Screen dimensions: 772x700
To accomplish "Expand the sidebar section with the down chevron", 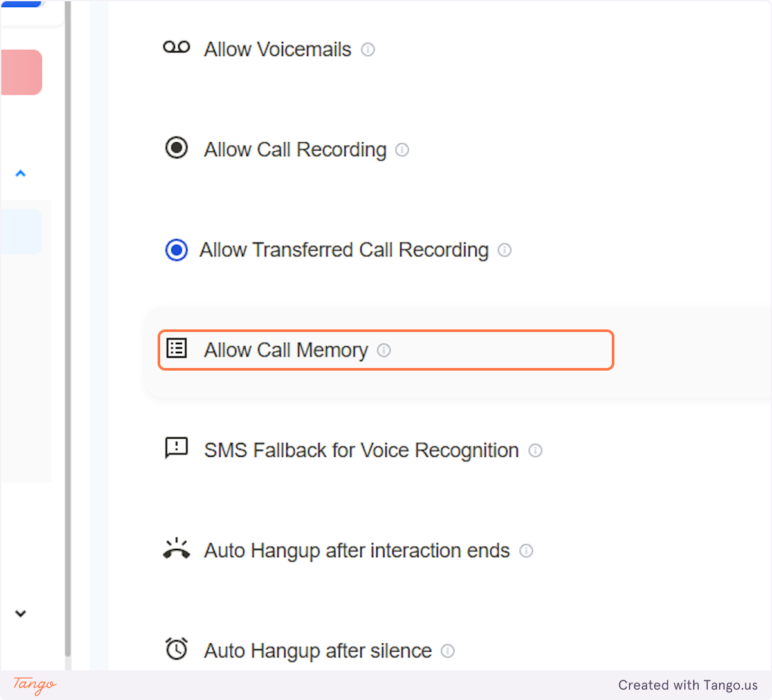I will [x=21, y=613].
